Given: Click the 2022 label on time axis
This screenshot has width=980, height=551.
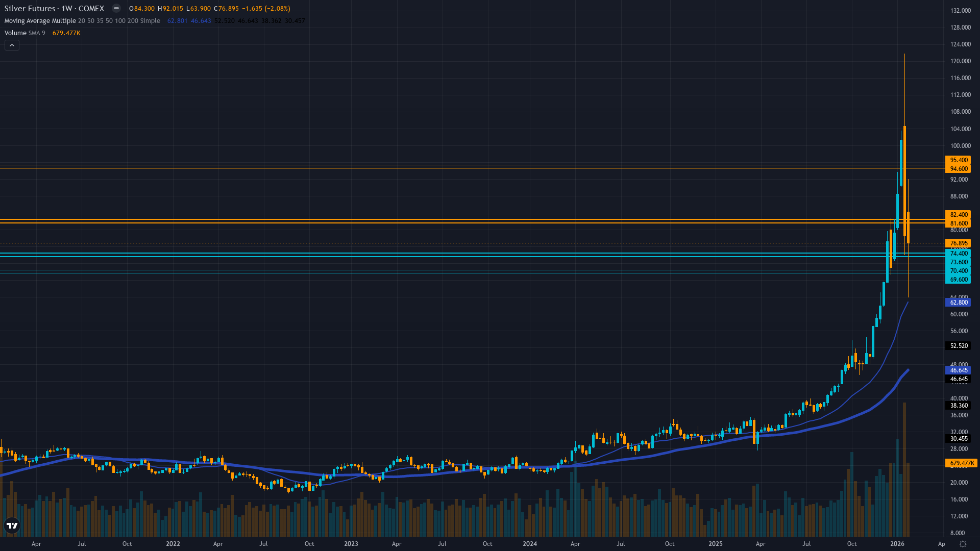Looking at the screenshot, I should click(173, 544).
